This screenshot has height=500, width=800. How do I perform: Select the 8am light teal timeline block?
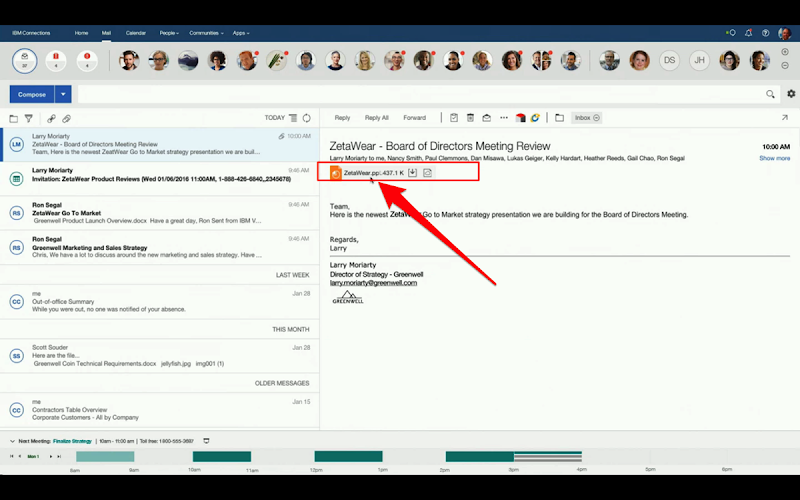tap(105, 456)
